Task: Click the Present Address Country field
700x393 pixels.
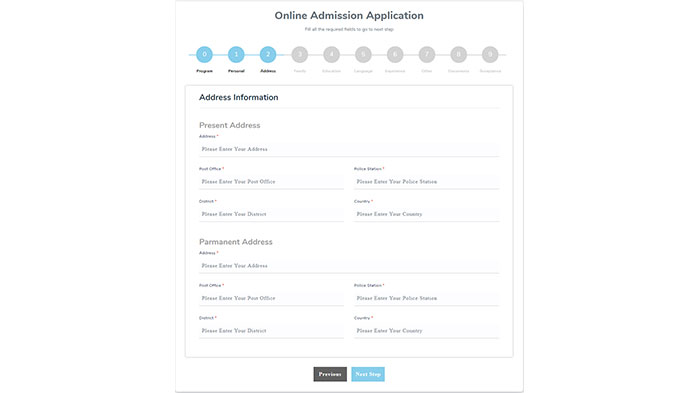Action: click(426, 214)
